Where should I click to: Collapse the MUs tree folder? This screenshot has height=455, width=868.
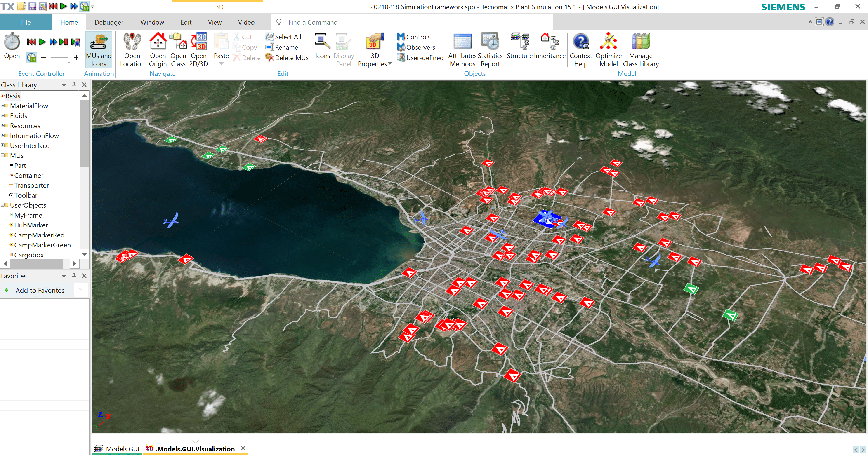(x=3, y=156)
